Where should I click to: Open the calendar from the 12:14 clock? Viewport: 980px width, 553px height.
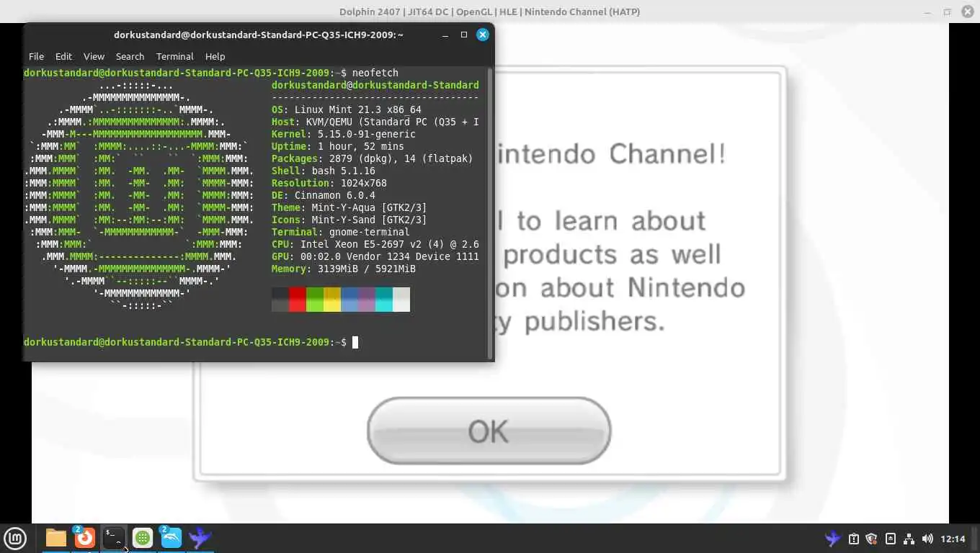click(953, 539)
